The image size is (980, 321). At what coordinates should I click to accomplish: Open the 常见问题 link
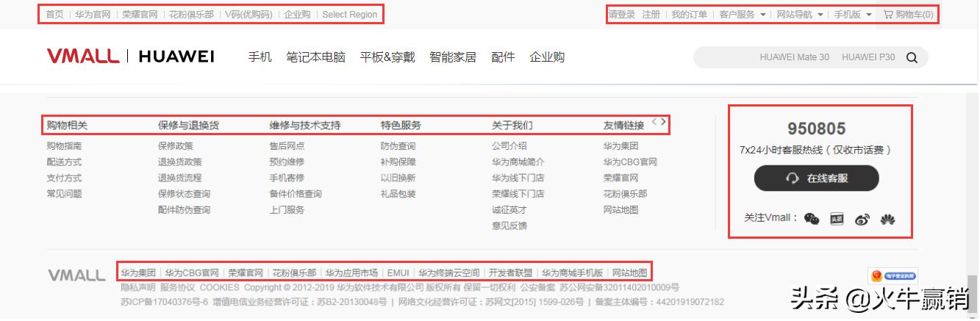64,194
